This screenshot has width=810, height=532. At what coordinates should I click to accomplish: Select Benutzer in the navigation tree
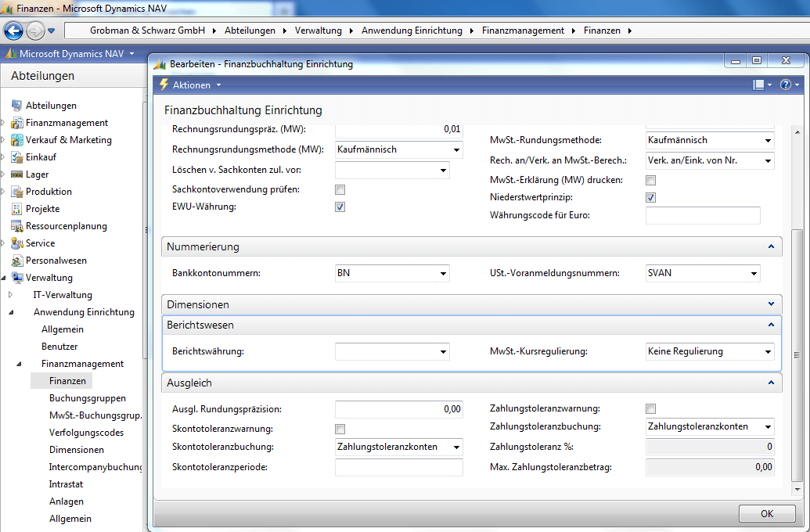coord(59,347)
